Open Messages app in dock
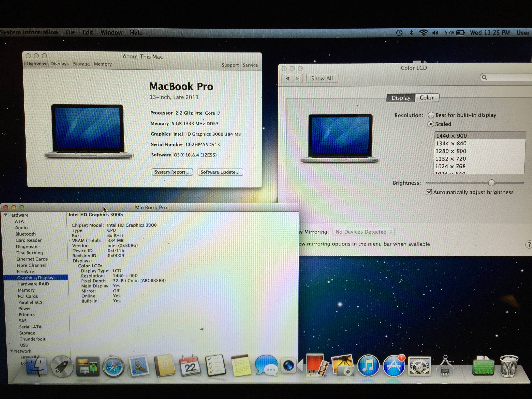Viewport: 532px width, 399px height. (266, 365)
